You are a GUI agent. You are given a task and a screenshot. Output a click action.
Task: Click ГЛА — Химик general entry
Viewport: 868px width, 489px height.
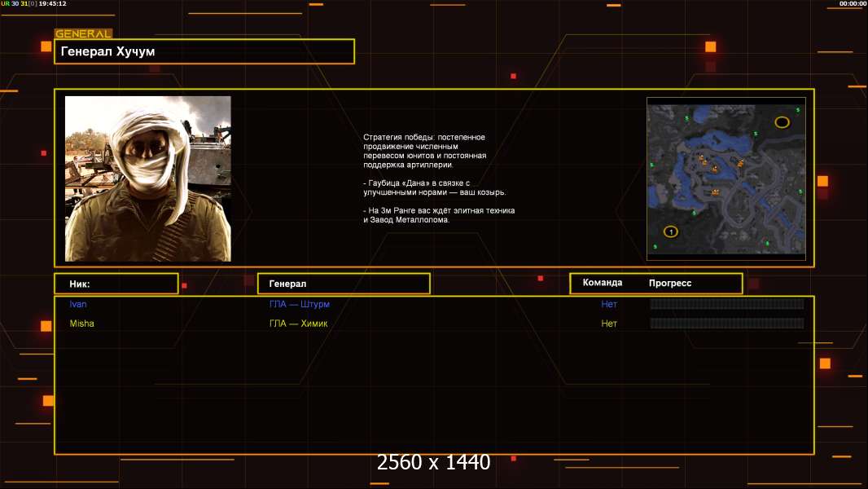pos(298,324)
